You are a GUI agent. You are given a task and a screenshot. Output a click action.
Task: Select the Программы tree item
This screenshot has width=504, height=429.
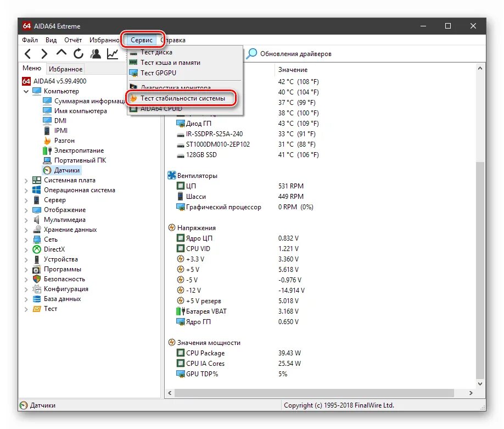click(x=57, y=269)
